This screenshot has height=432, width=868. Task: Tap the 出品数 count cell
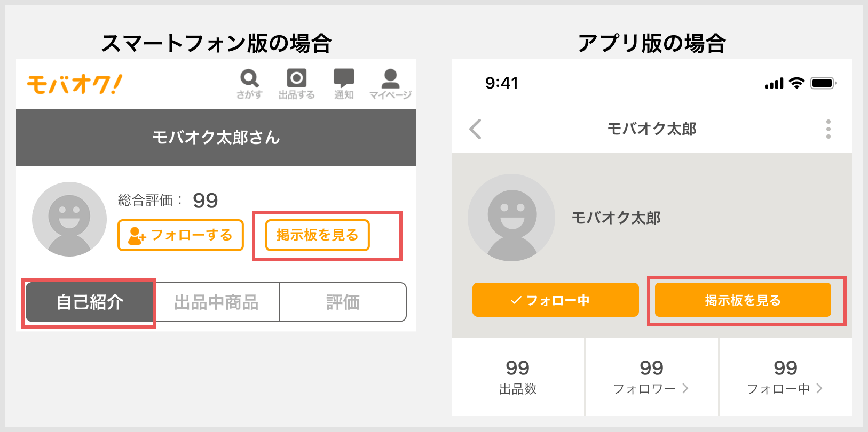[x=518, y=377]
